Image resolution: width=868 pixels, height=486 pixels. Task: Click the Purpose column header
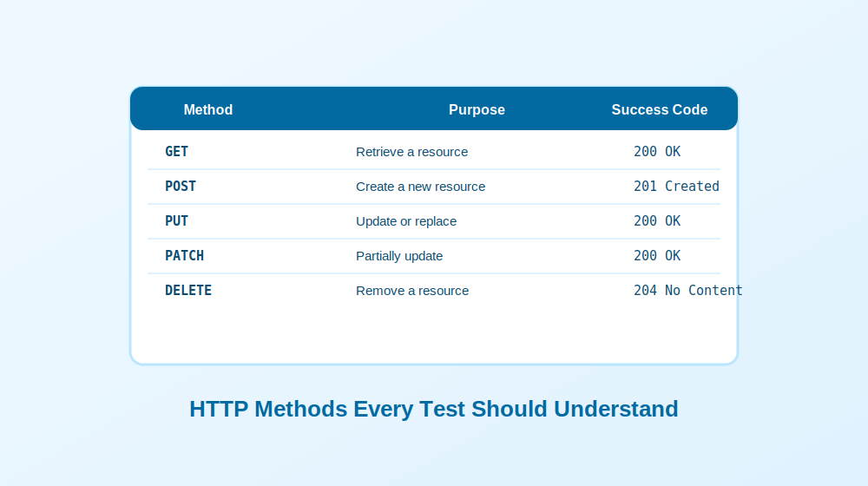pyautogui.click(x=477, y=109)
